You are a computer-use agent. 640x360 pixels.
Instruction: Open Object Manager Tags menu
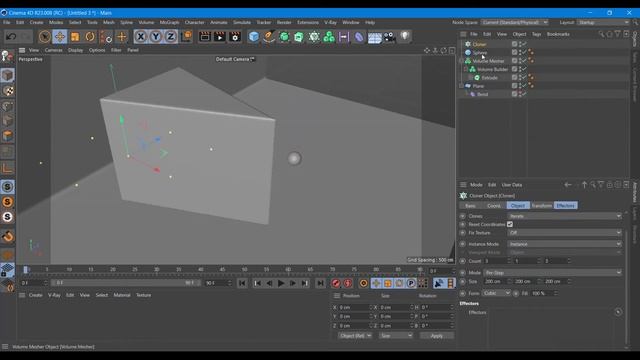536,34
